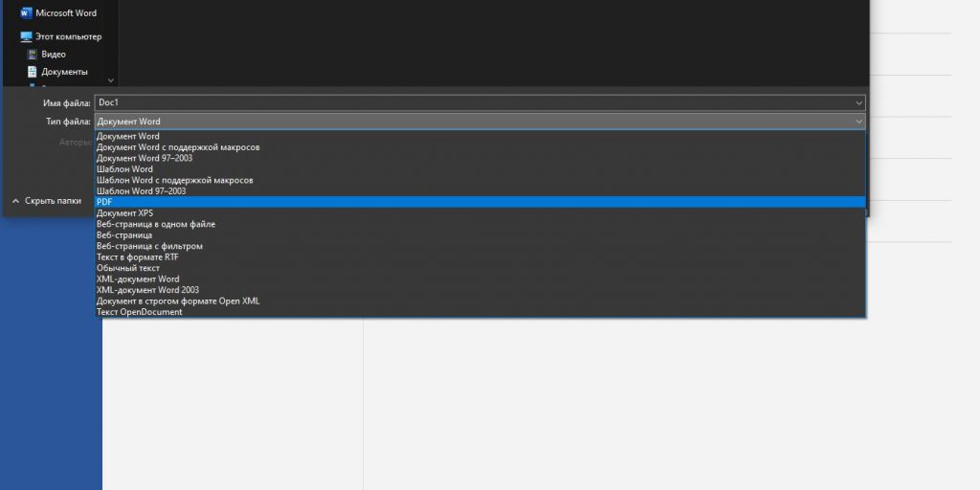Open the Видео folder

(47, 55)
